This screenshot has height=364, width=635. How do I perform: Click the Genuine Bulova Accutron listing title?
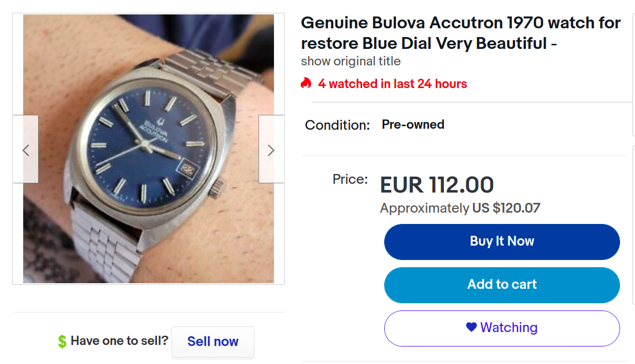[460, 33]
